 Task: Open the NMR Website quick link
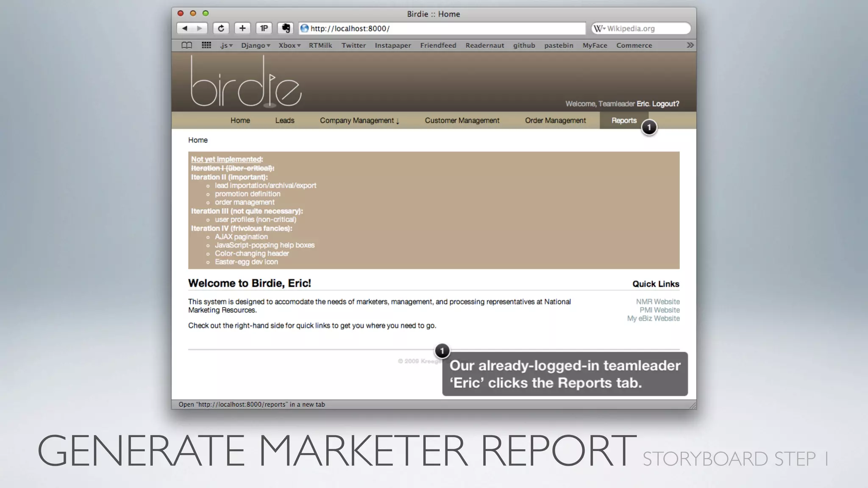click(x=658, y=302)
